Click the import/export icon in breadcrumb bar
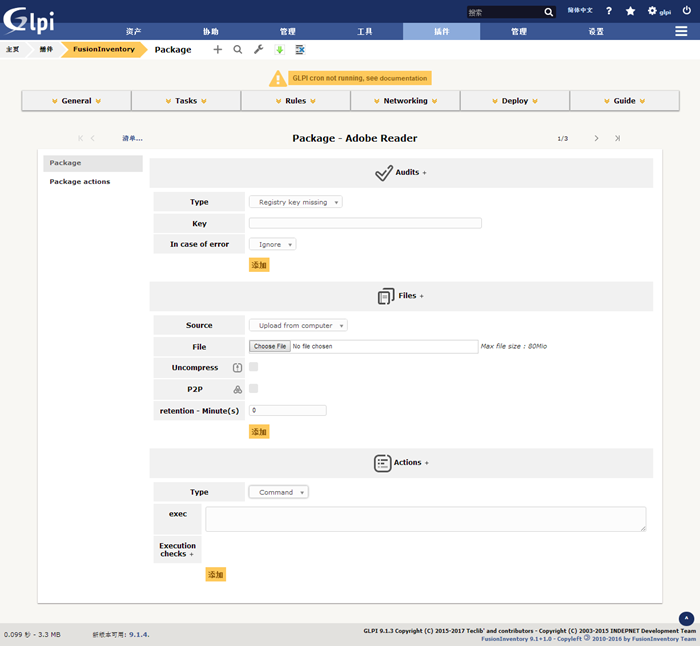Image resolution: width=700 pixels, height=646 pixels. [x=300, y=50]
